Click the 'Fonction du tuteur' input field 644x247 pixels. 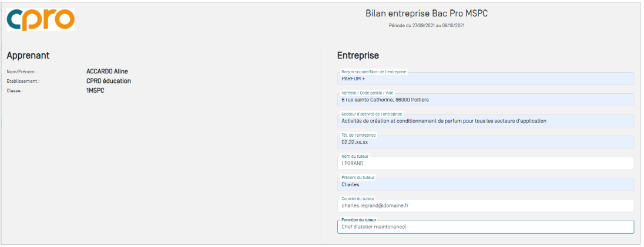(485, 227)
